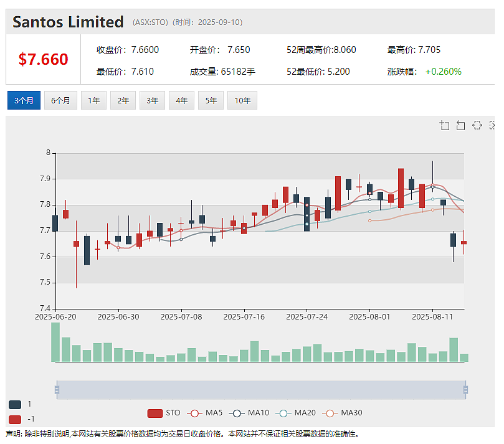Open the 5年 range view
504x444 pixels.
point(211,100)
